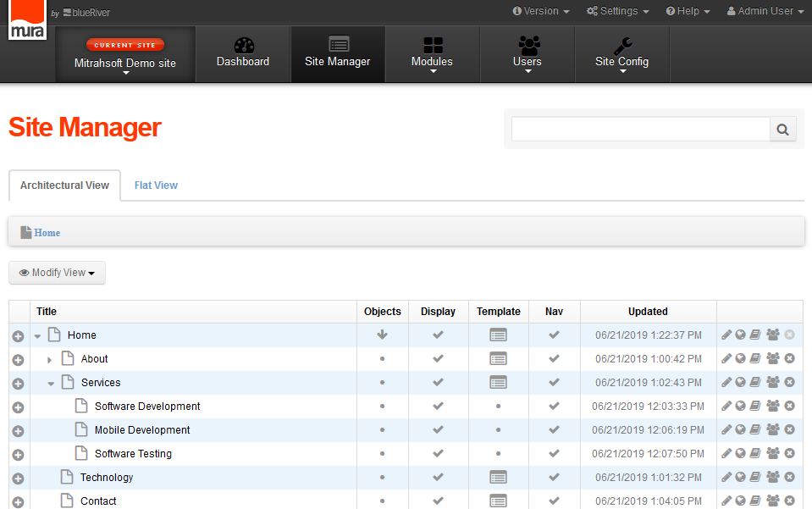Click the version history book icon for Services
812x509 pixels.
coord(754,382)
